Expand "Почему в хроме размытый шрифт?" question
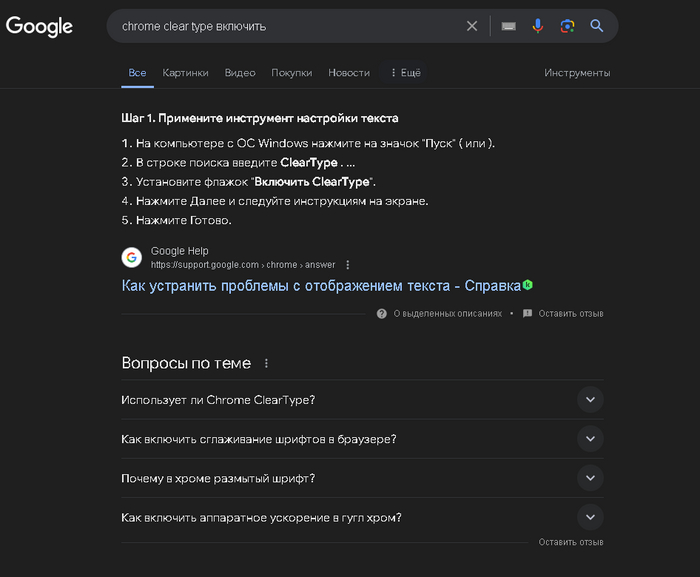The width and height of the screenshot is (700, 577). click(590, 478)
